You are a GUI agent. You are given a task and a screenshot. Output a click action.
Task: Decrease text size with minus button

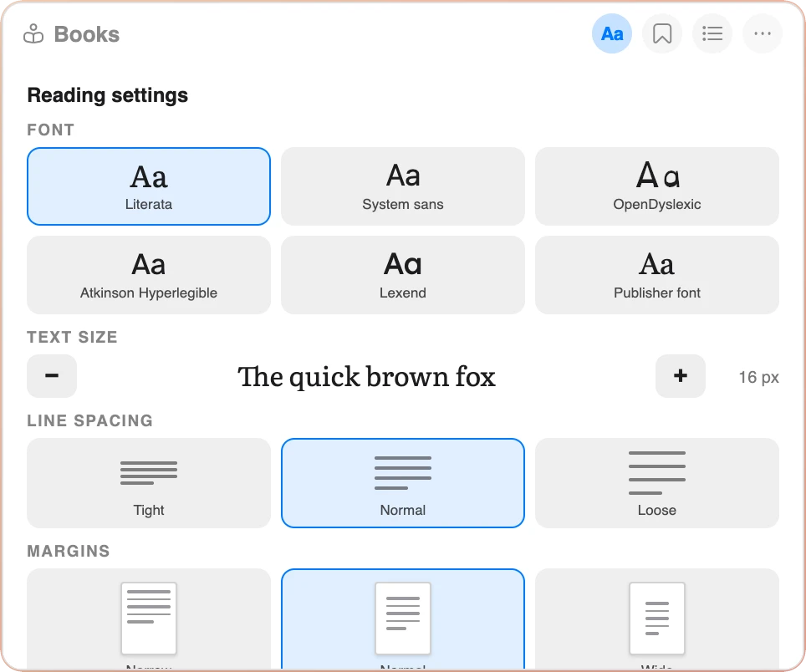tap(52, 376)
